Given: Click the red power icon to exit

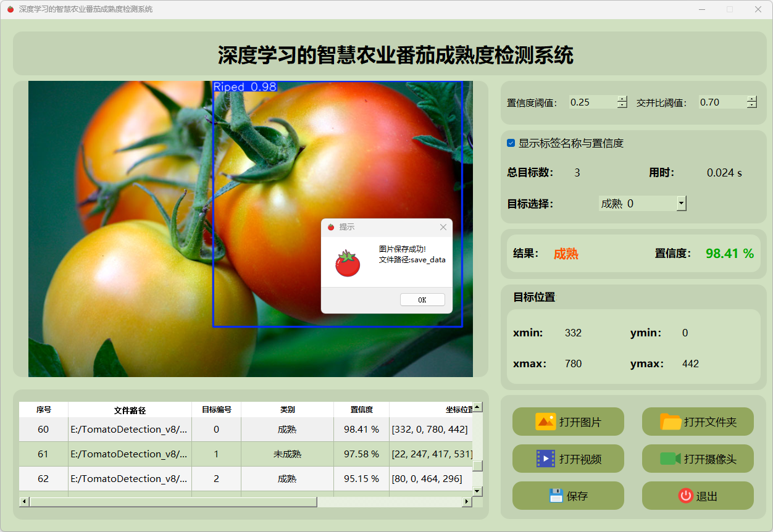Looking at the screenshot, I should pos(685,496).
